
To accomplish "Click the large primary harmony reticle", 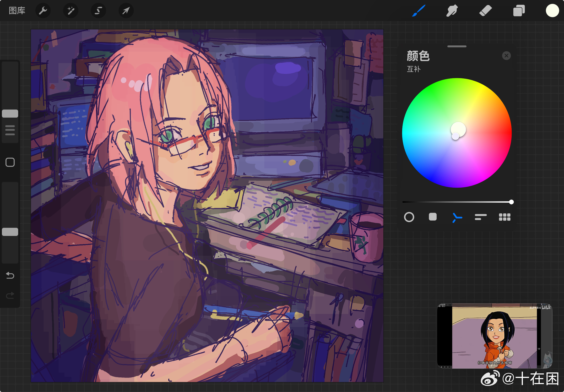I will click(x=458, y=130).
